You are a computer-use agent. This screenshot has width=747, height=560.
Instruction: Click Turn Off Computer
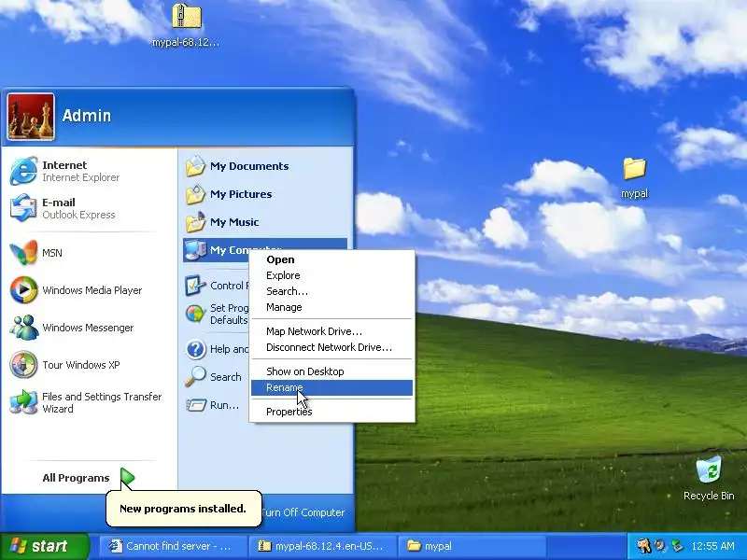click(303, 512)
